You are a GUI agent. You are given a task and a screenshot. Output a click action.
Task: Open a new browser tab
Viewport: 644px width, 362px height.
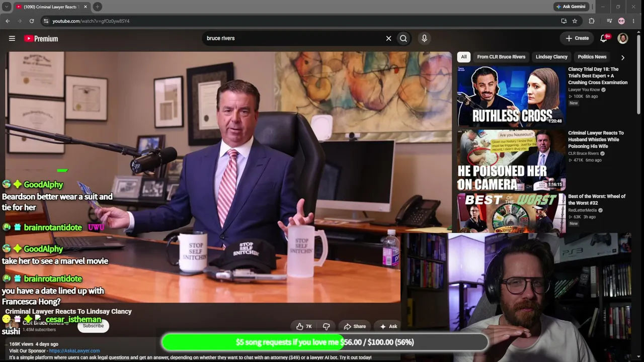(x=97, y=7)
